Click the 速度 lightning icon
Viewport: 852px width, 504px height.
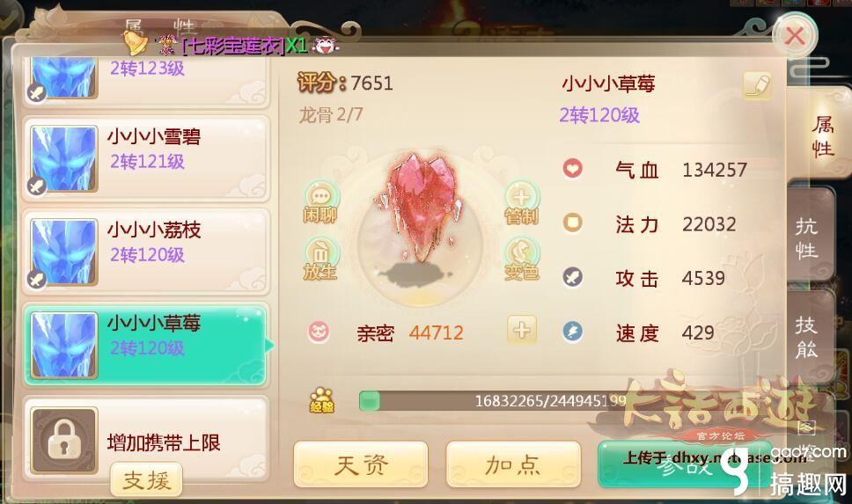pyautogui.click(x=572, y=332)
